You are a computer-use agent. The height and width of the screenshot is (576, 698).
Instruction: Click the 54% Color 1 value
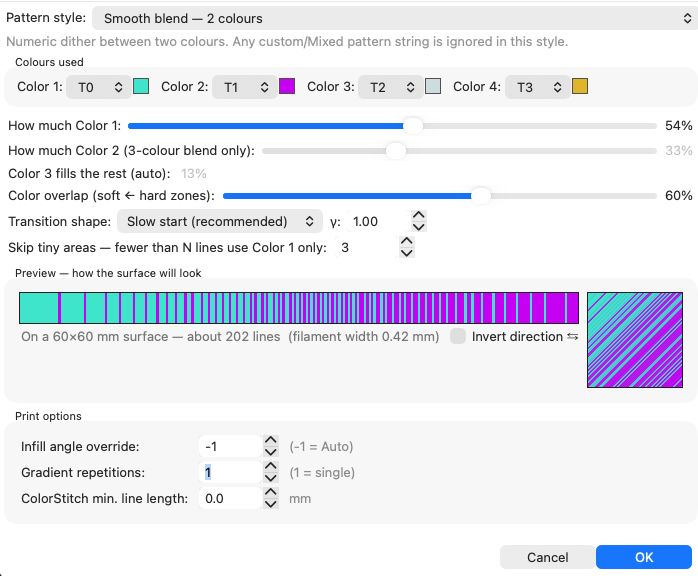(678, 126)
